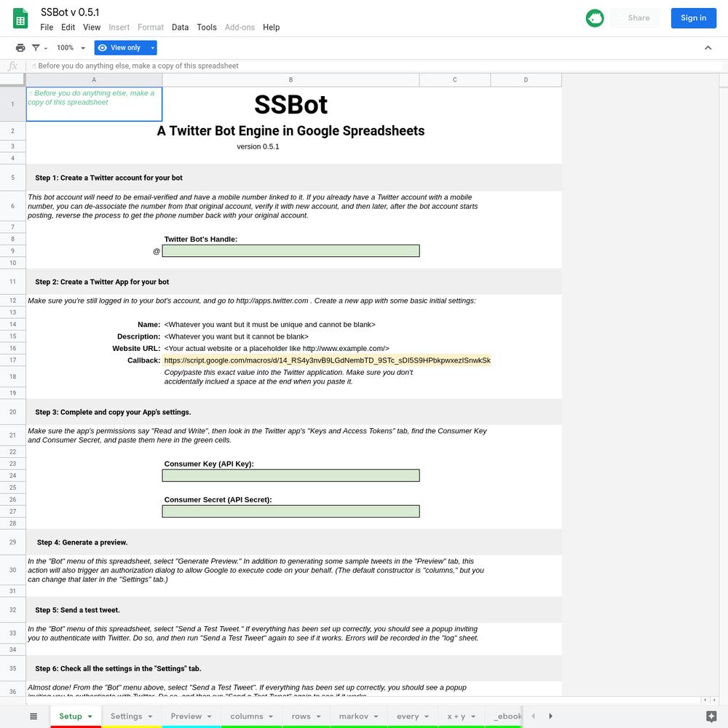This screenshot has height=728, width=728.
Task: Open the columns tab dropdown arrow
Action: pyautogui.click(x=271, y=716)
